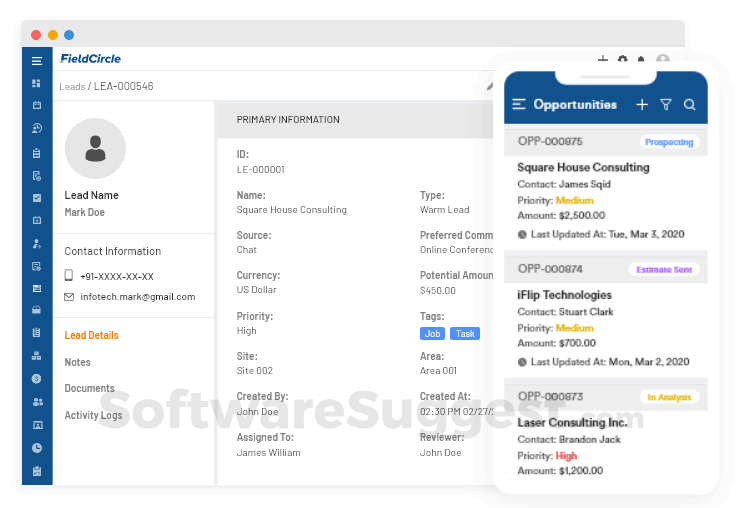Click the Mark Doe profile avatar

pyautogui.click(x=95, y=149)
